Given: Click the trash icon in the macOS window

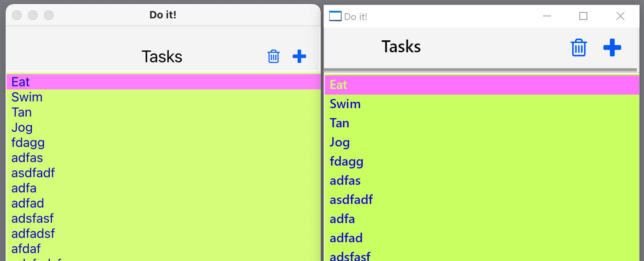Looking at the screenshot, I should (273, 56).
